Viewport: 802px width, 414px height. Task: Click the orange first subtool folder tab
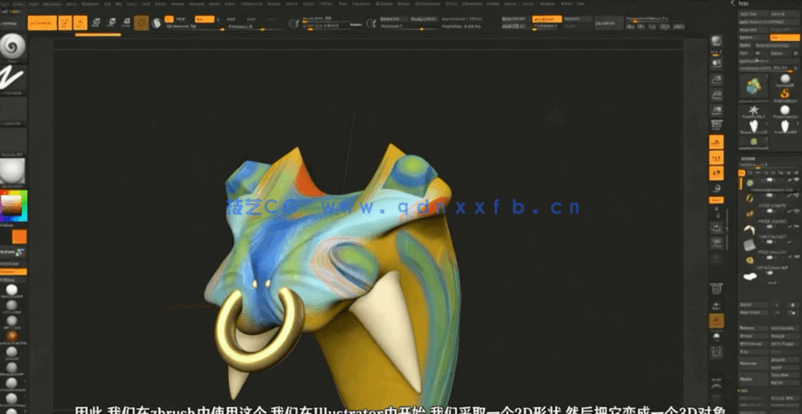pos(742,172)
